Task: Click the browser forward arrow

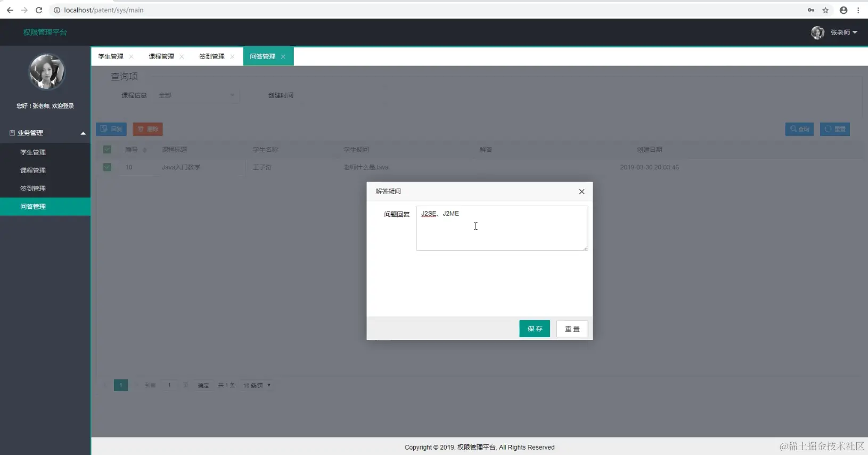Action: [24, 10]
